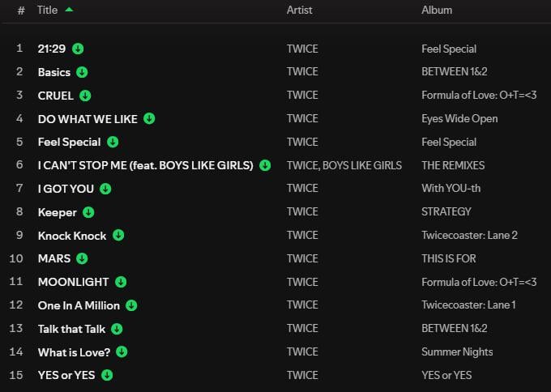Click the downloaded icon after What is Love?

(x=122, y=352)
